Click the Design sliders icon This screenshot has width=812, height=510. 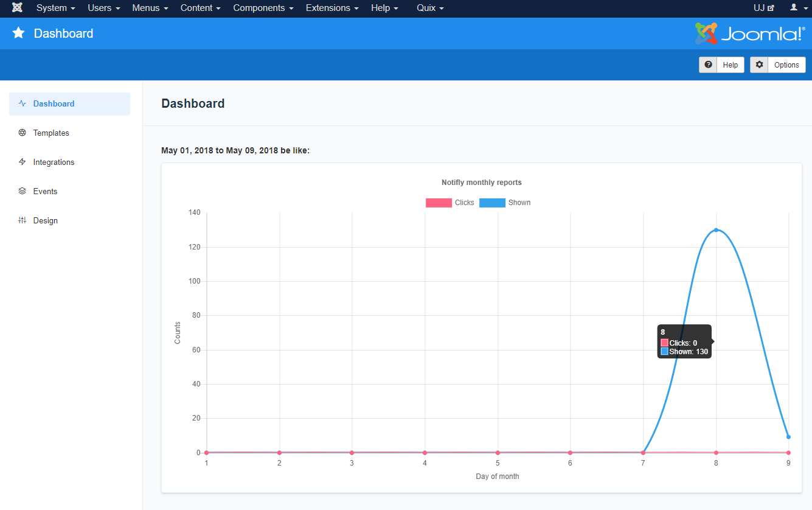(23, 220)
